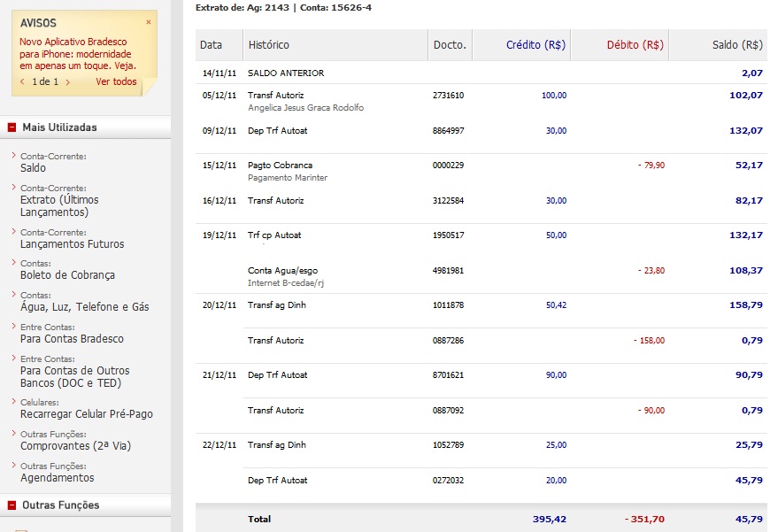This screenshot has height=532, width=778.
Task: Select Água, Luz, Telefone e Gás
Action: (x=85, y=306)
